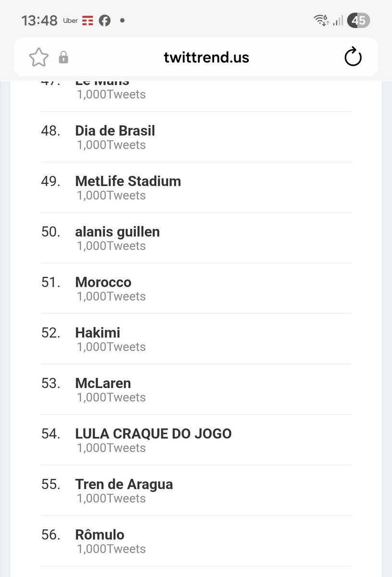Tap the bookmark star icon
Image resolution: width=392 pixels, height=577 pixels.
pos(39,58)
